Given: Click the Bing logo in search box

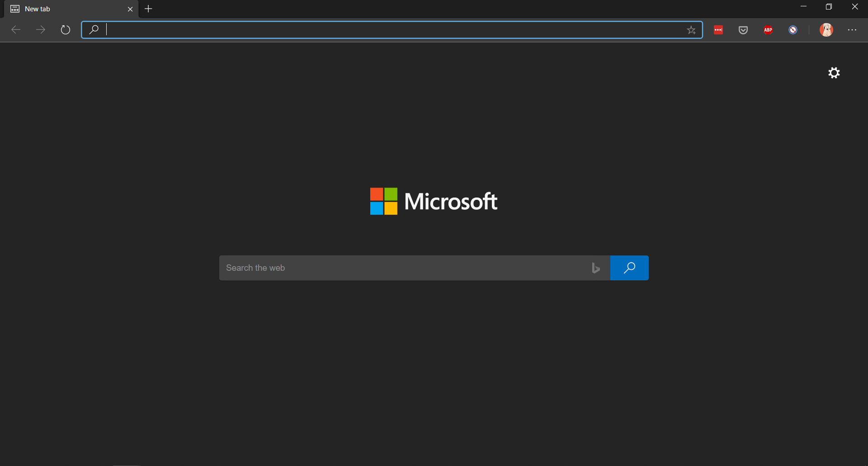Looking at the screenshot, I should [596, 268].
